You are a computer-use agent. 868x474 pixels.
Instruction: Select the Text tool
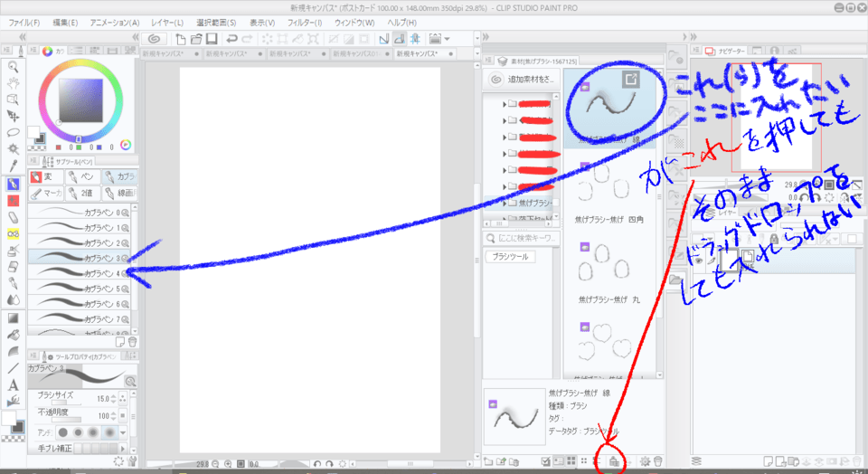(14, 384)
